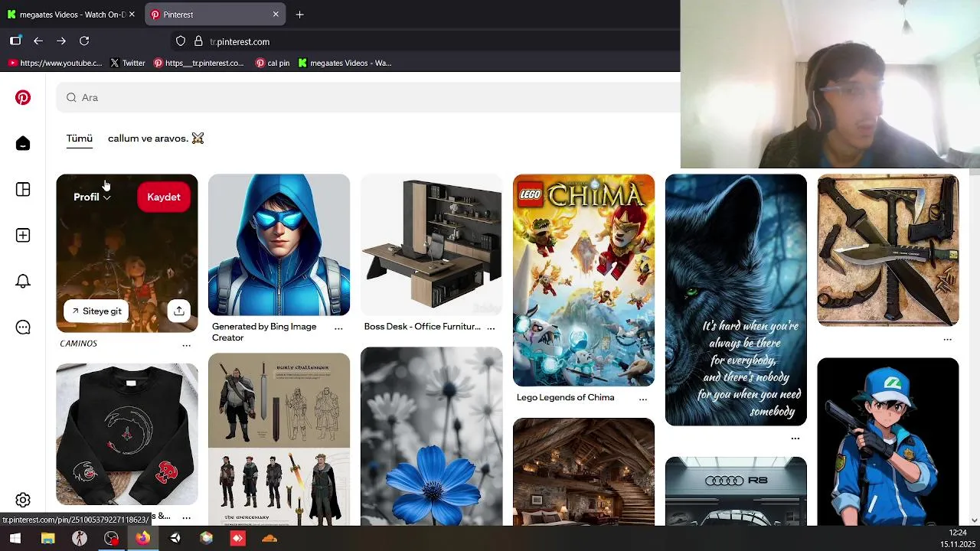Open the Boss Desk office furniture image

(x=431, y=245)
